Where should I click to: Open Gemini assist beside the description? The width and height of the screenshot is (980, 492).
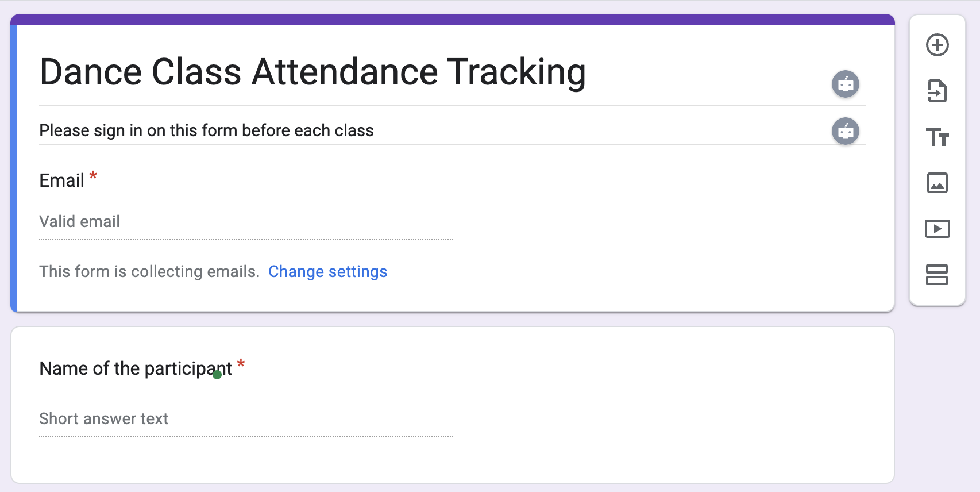coord(846,131)
